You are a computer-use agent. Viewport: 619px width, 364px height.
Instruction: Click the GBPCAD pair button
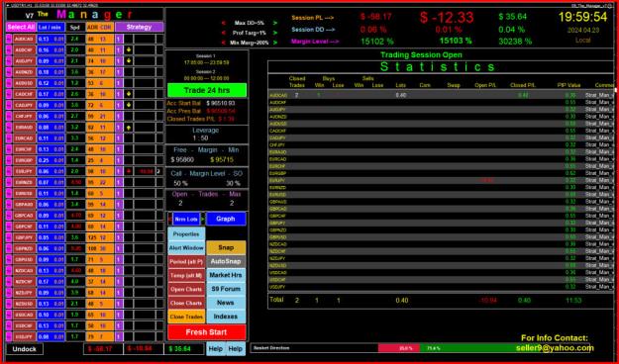(24, 216)
